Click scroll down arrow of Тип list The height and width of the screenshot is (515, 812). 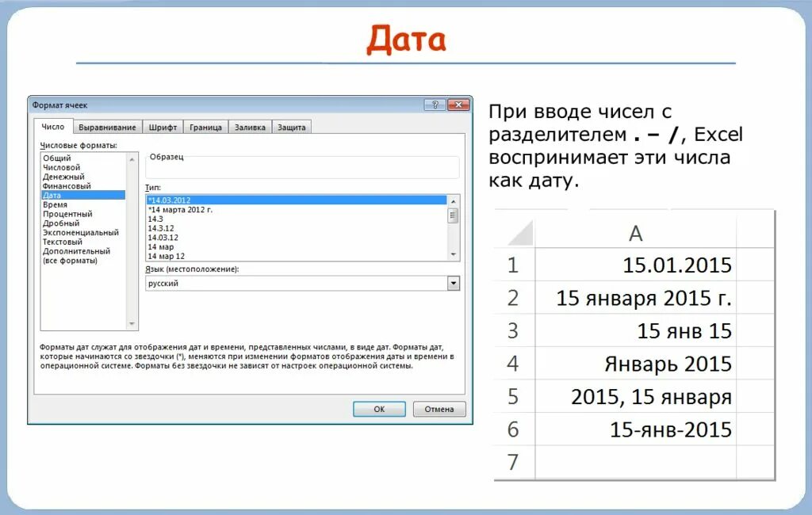453,254
